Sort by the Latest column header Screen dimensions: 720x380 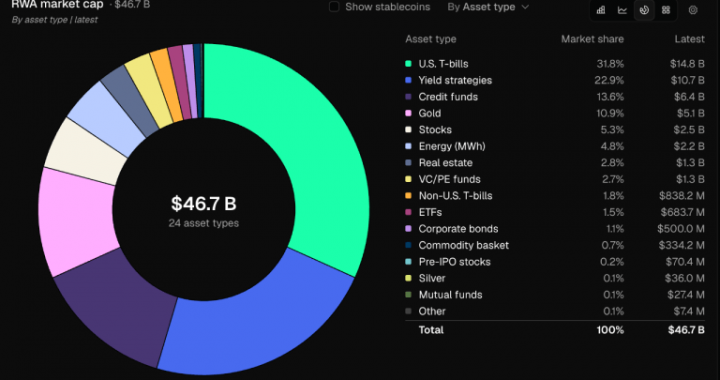[x=689, y=39]
